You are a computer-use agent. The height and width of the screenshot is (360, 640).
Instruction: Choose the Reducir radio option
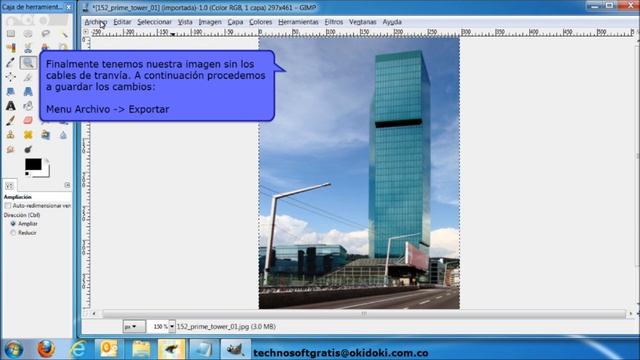(13, 233)
